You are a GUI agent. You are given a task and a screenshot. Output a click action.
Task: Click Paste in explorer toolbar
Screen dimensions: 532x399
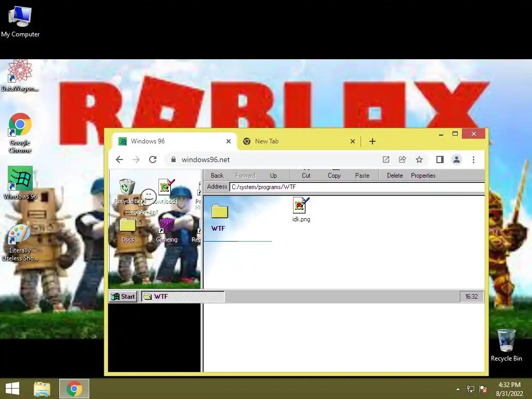click(362, 175)
